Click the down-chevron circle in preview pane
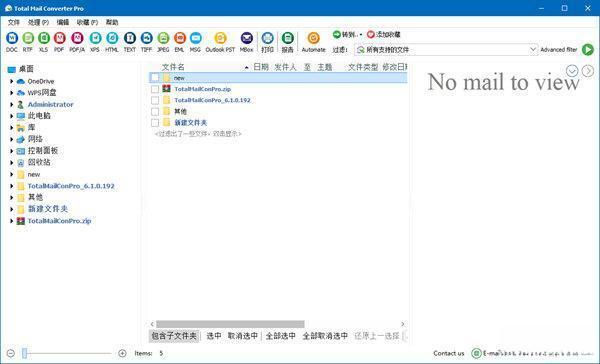This screenshot has width=600, height=364. 572,71
